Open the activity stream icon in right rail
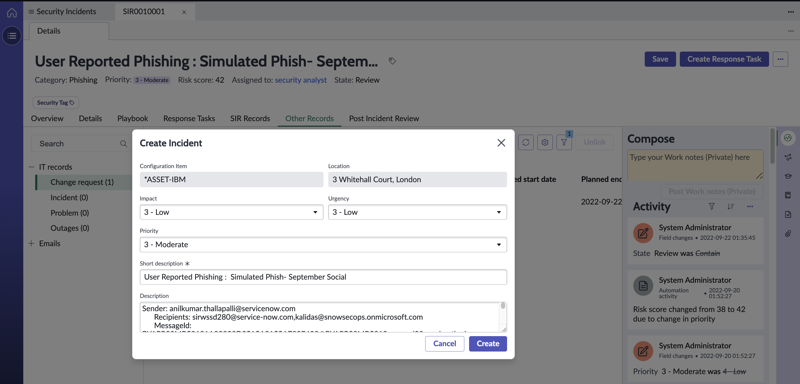This screenshot has height=384, width=800. (x=788, y=138)
